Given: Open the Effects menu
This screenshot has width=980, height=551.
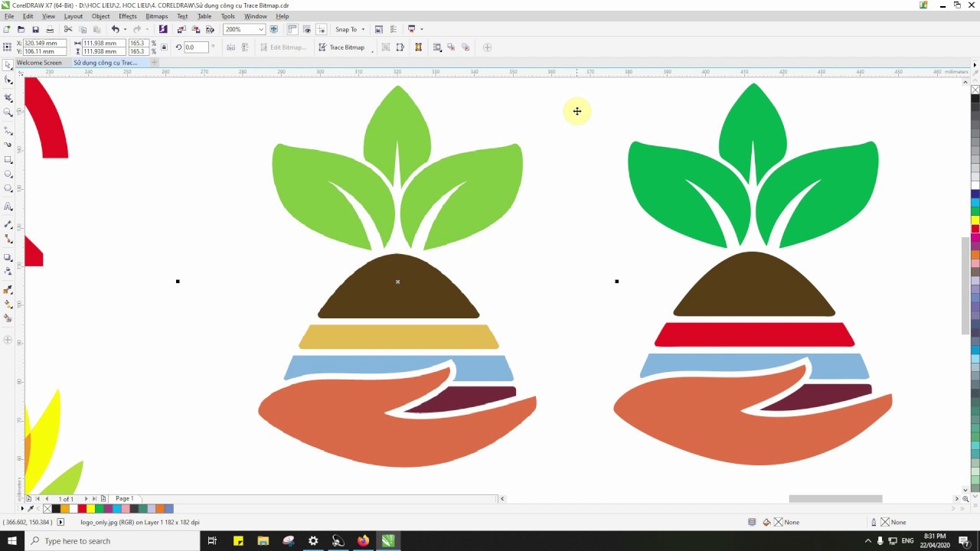Looking at the screenshot, I should (x=128, y=16).
